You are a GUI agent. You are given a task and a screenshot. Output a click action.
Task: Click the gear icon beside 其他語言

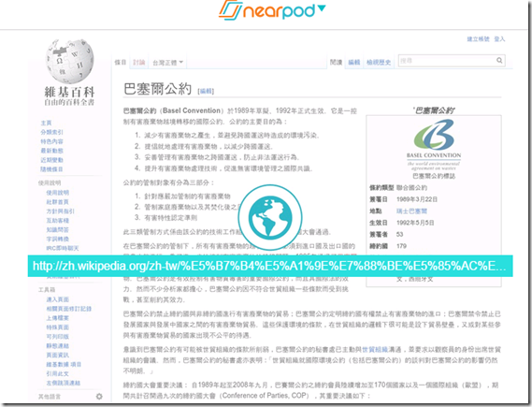click(x=99, y=396)
